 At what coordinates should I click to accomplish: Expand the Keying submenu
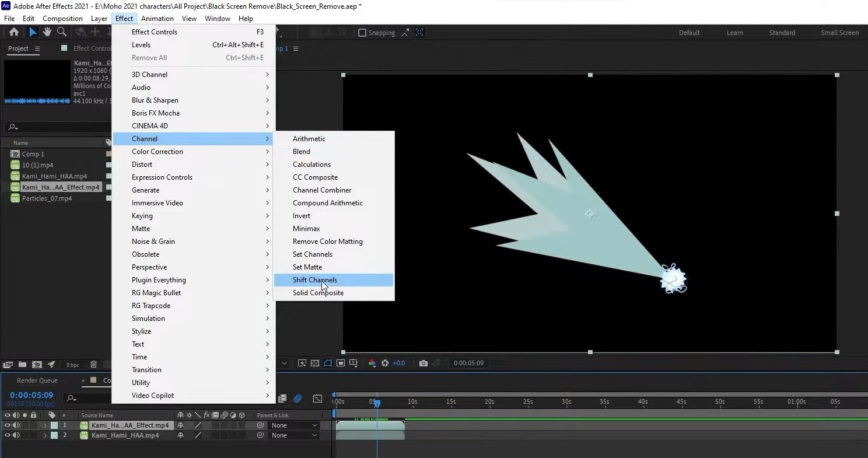(193, 216)
